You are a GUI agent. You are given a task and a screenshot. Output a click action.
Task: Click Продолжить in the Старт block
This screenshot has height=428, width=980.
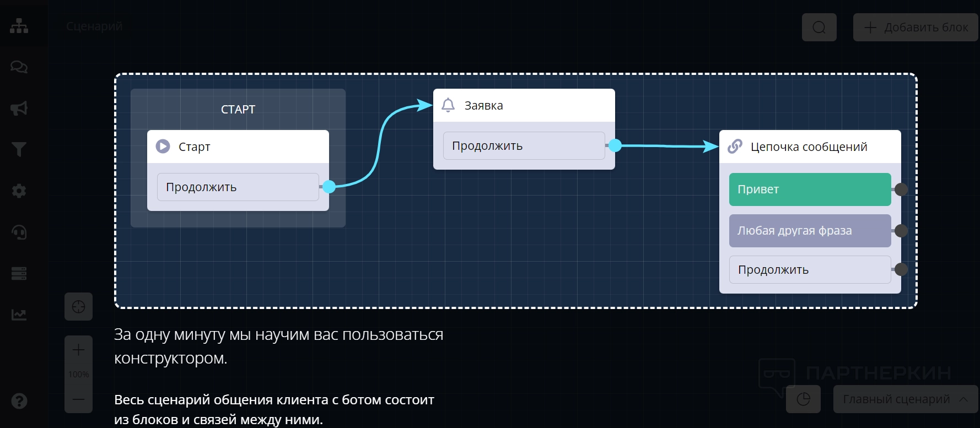pos(238,187)
